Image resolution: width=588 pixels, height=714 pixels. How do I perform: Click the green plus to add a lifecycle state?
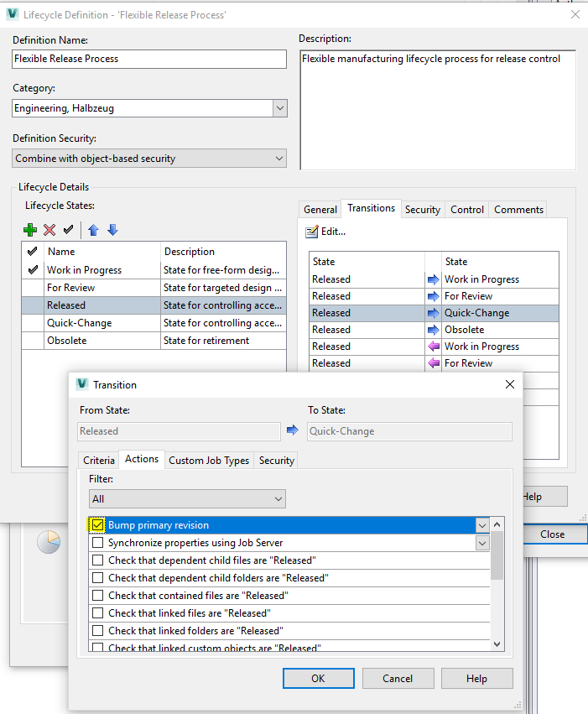30,230
